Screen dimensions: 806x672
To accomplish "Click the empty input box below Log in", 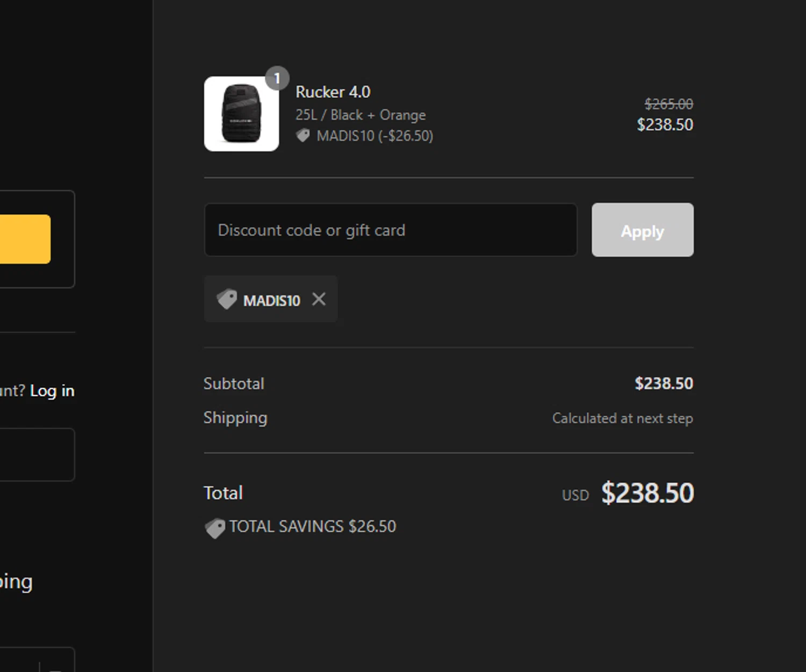I will tap(37, 454).
